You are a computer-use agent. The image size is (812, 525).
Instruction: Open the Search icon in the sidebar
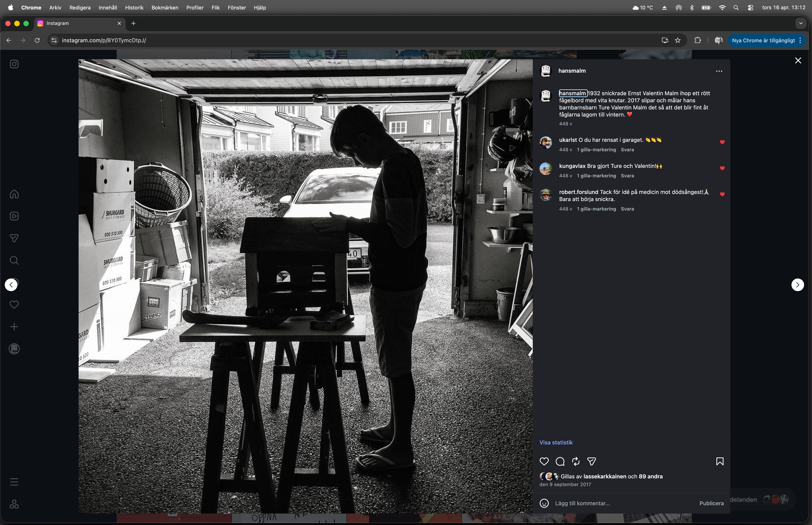[14, 260]
